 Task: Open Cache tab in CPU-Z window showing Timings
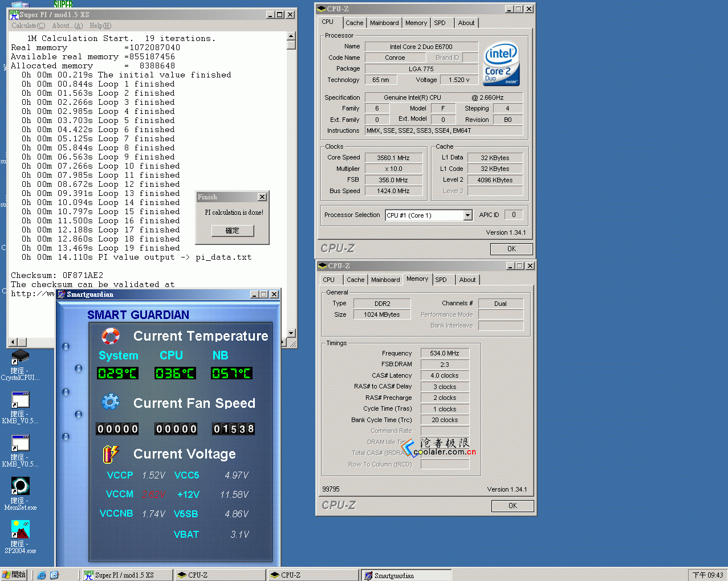click(356, 280)
